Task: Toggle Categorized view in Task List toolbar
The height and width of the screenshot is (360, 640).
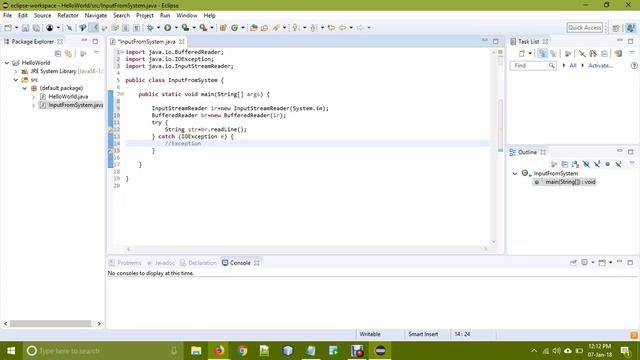Action: pyautogui.click(x=542, y=53)
